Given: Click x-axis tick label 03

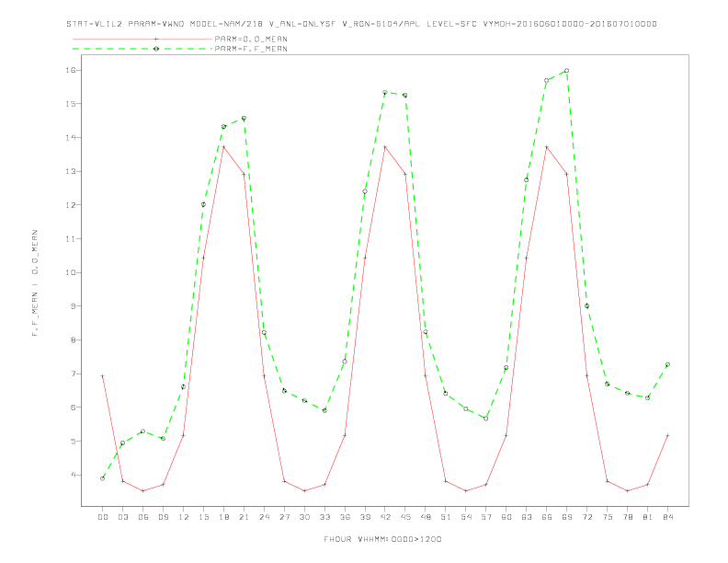Looking at the screenshot, I should coord(122,517).
